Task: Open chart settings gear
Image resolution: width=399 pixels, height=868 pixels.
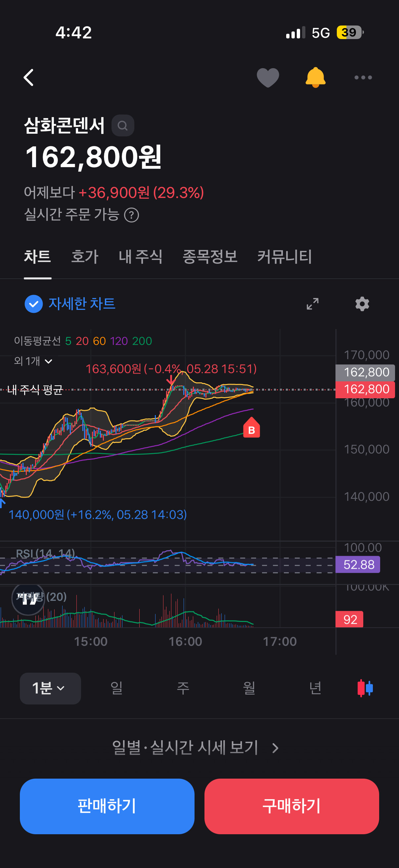Action: point(362,304)
